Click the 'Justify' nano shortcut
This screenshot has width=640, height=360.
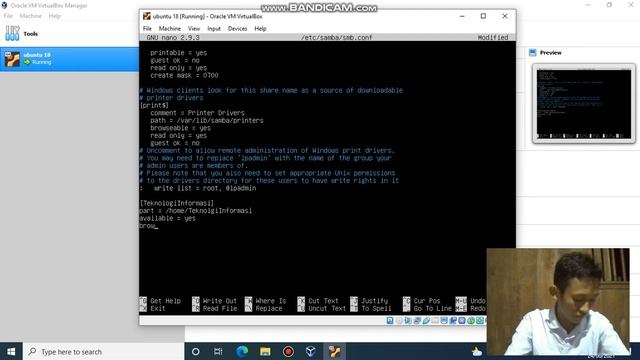(374, 301)
